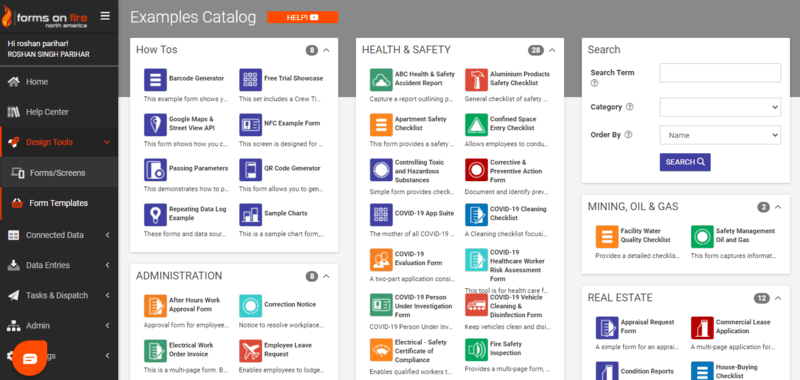Open Help Center in the sidebar

(59, 112)
